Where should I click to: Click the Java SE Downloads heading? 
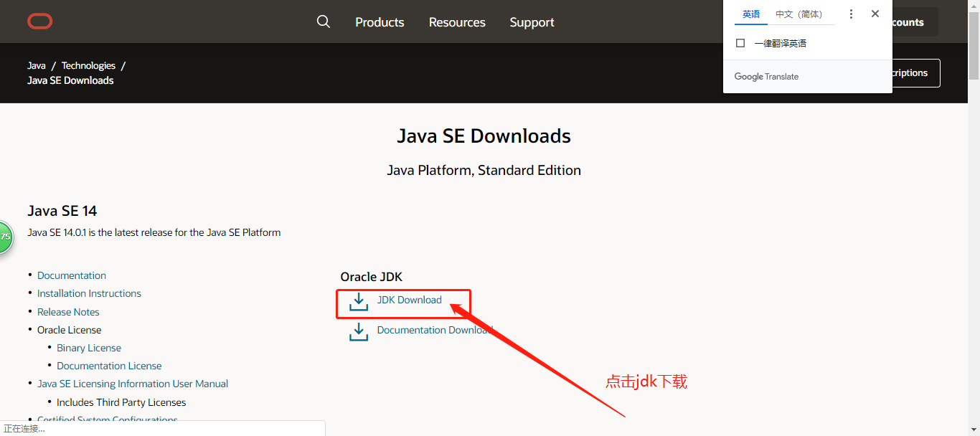coord(484,136)
